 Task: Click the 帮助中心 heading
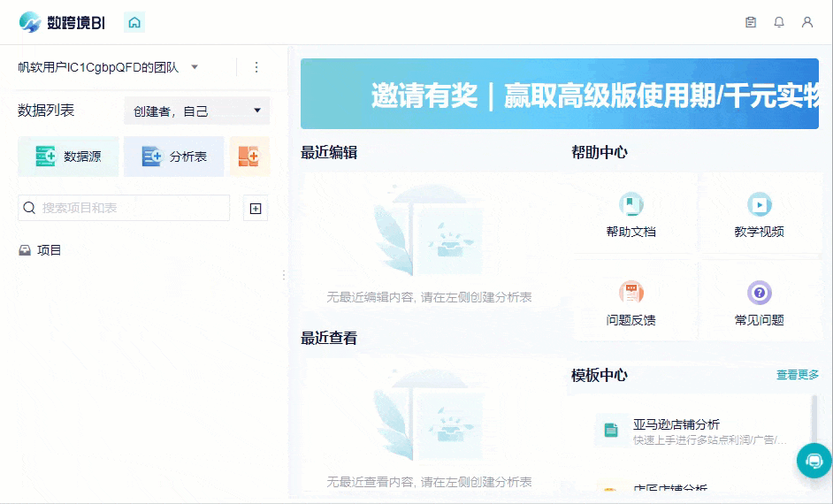coord(600,152)
